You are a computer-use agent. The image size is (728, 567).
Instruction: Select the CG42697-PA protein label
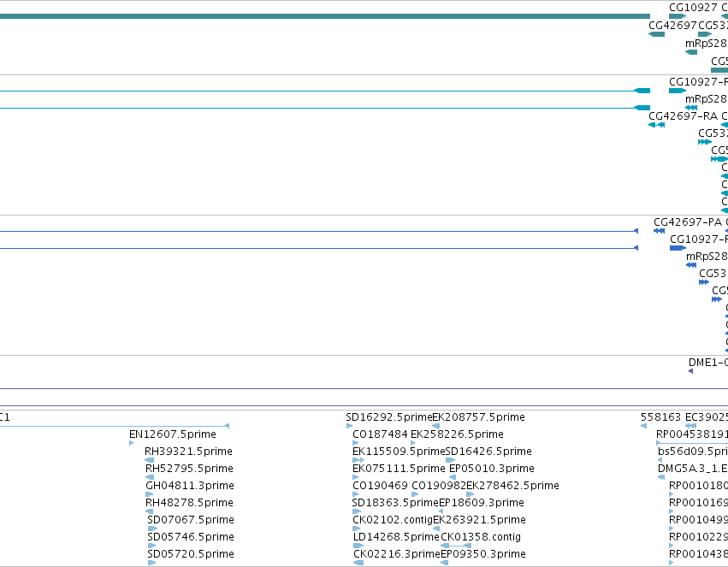pyautogui.click(x=688, y=222)
